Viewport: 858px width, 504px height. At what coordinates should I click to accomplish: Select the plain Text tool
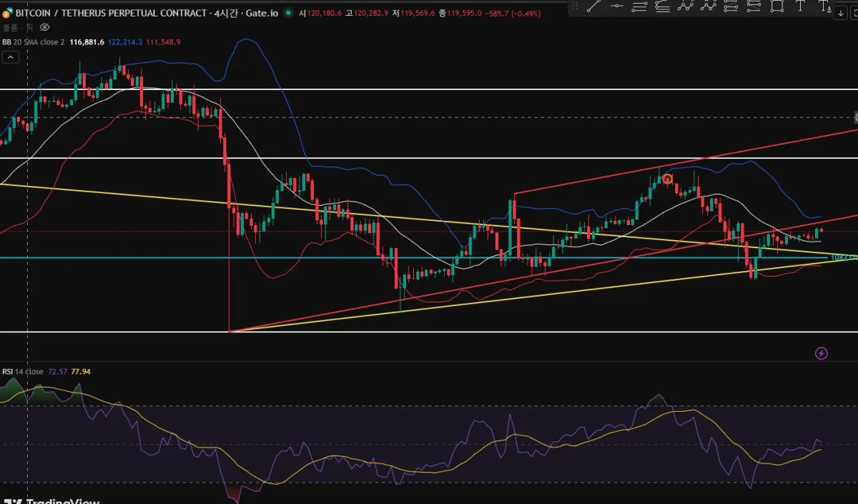coord(800,6)
